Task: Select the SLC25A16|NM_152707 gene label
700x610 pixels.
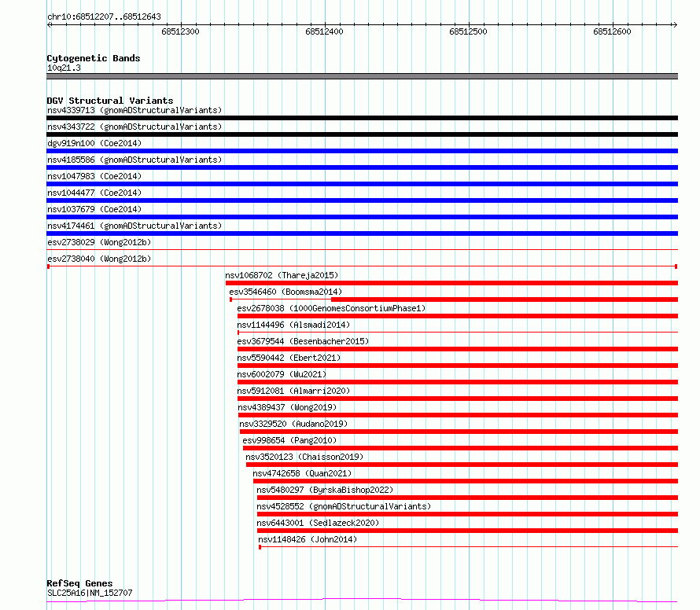Action: (x=90, y=593)
